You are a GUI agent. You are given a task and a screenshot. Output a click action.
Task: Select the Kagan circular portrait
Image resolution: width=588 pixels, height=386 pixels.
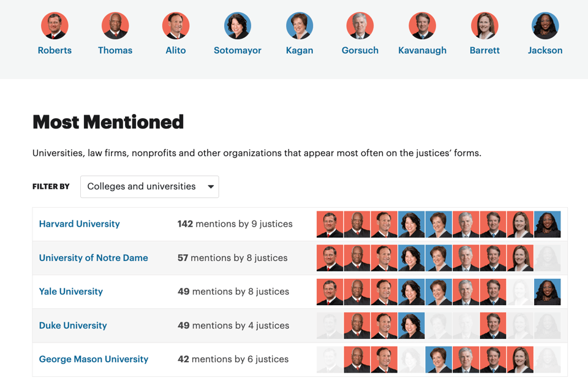pos(300,26)
